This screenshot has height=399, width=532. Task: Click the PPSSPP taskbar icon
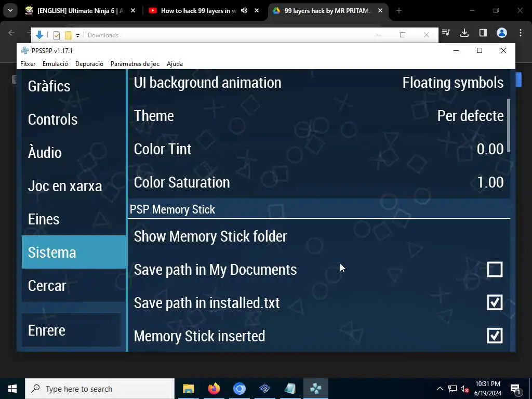coord(316,389)
